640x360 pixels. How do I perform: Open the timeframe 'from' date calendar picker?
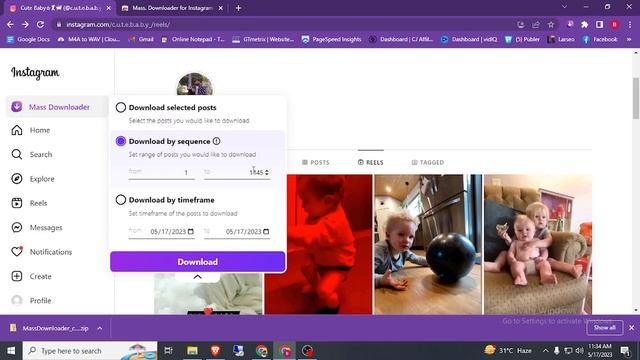[191, 231]
